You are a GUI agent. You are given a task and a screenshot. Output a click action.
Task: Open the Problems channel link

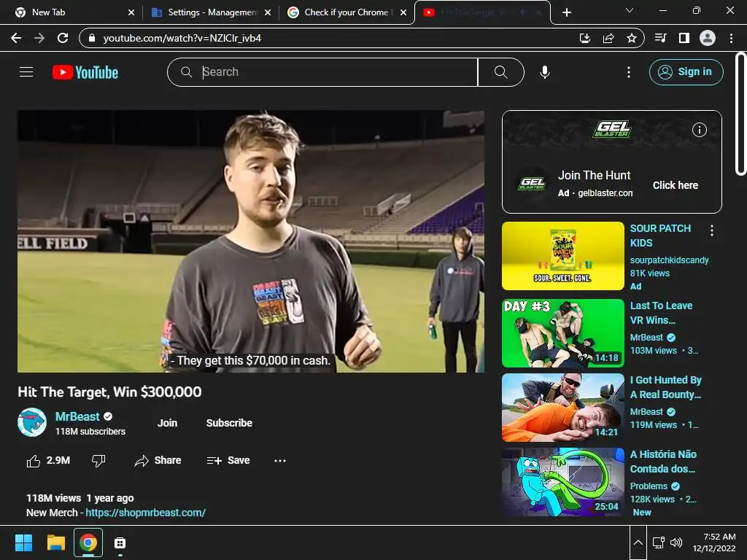coord(649,486)
